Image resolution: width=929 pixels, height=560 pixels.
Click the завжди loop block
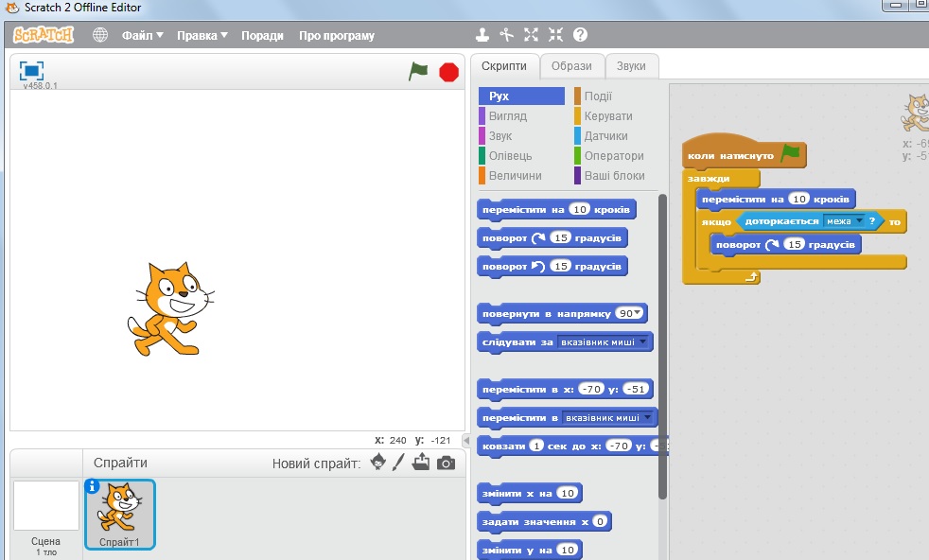pos(710,179)
